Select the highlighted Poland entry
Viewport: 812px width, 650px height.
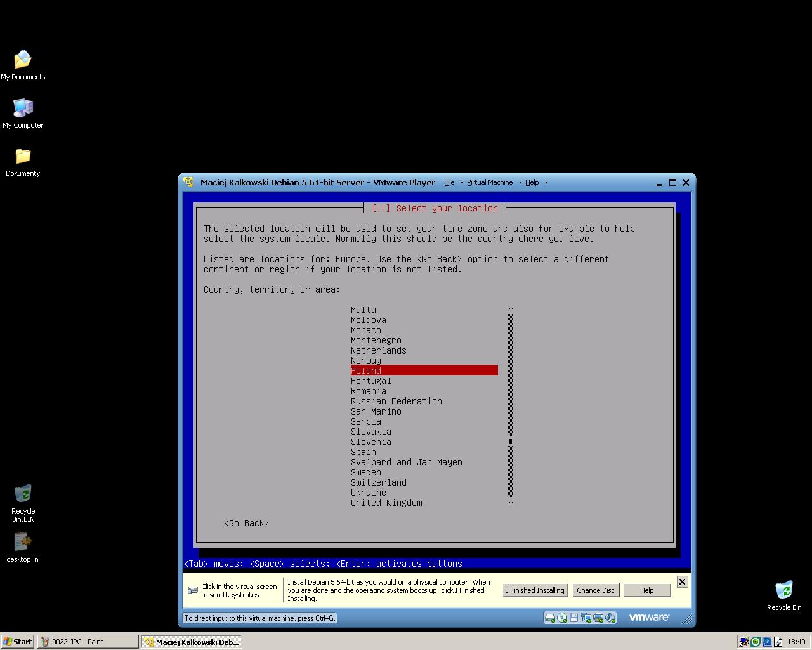[x=424, y=371]
